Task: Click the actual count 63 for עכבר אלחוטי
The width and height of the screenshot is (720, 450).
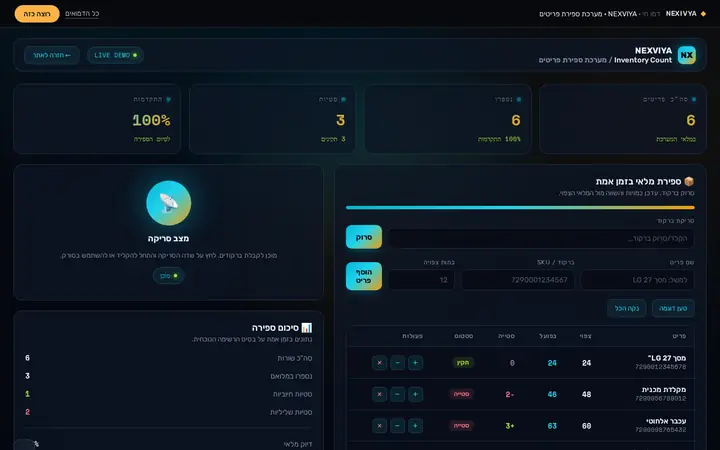Action: coord(552,426)
